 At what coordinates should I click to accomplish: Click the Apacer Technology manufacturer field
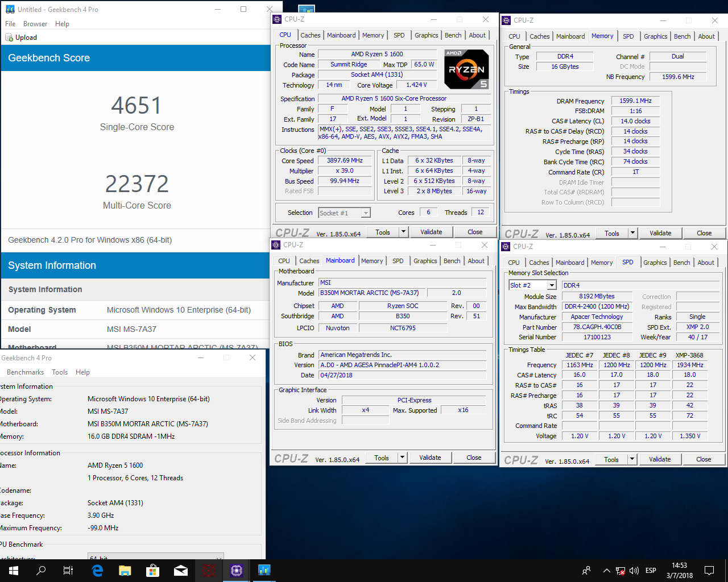click(597, 317)
